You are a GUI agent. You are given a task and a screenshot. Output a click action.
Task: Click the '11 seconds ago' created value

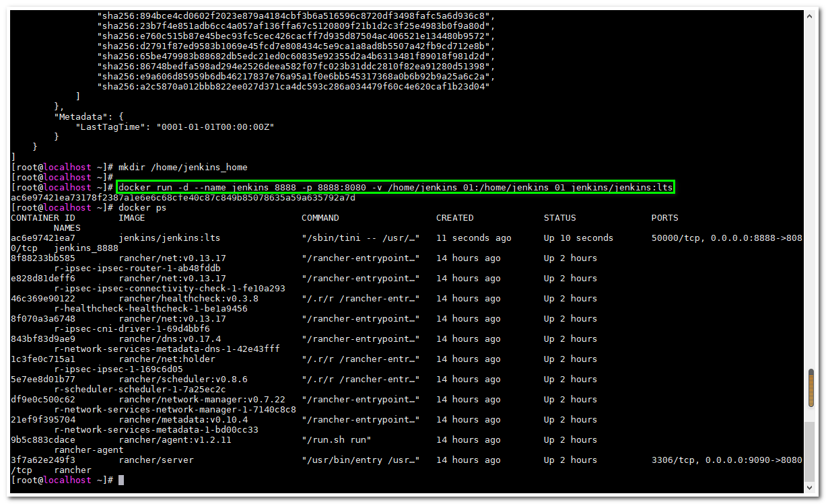click(474, 238)
